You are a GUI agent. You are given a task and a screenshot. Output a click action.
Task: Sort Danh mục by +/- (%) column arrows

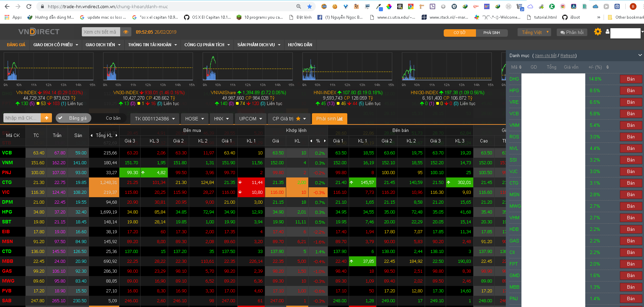pos(607,67)
